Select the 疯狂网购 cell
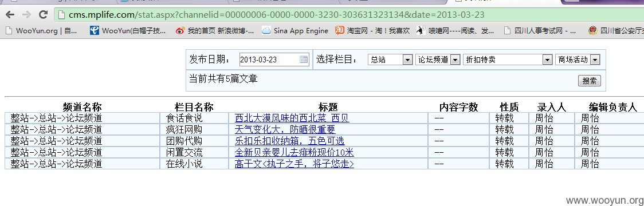The width and height of the screenshot is (644, 206). tap(194, 130)
